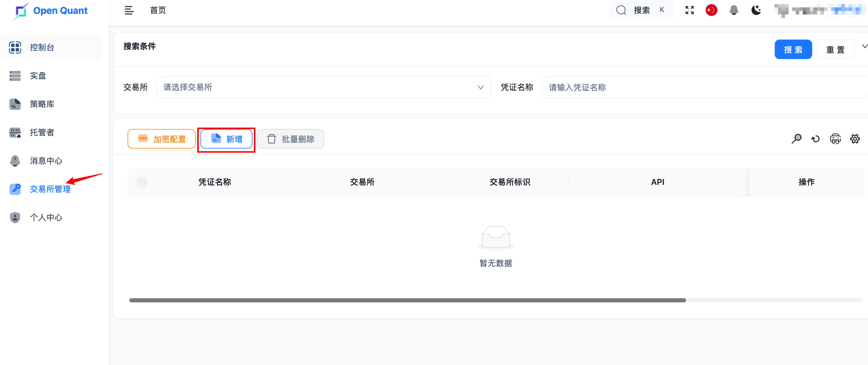
Task: Switch to dark mode with moon icon
Action: [x=756, y=10]
